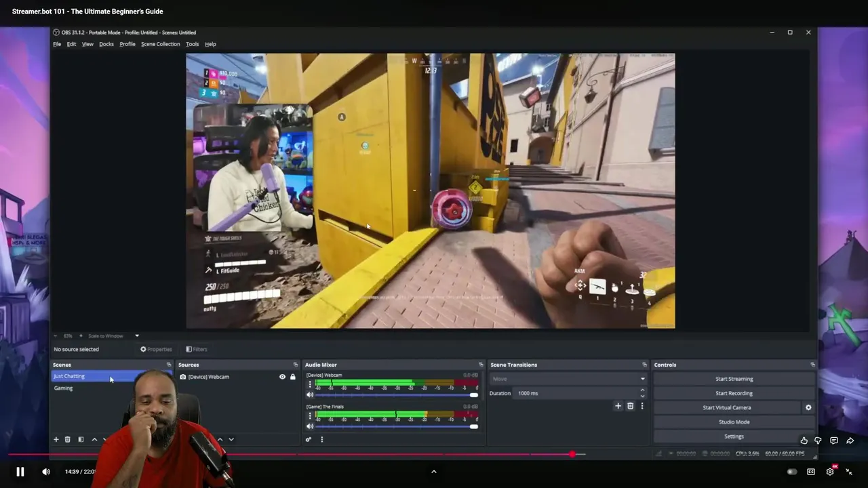Open OBS Settings from Controls dock
This screenshot has height=488, width=868.
click(x=734, y=436)
